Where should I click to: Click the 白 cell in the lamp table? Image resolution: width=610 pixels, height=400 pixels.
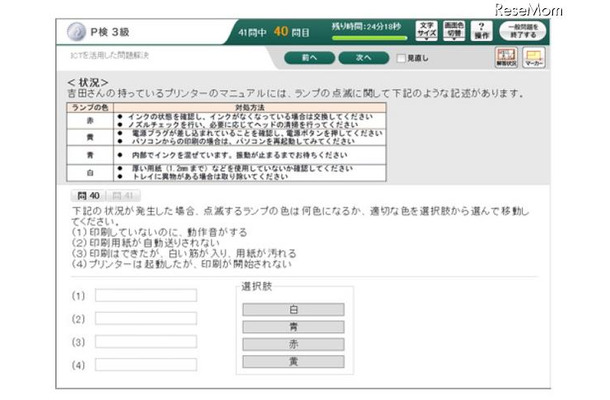pos(90,173)
